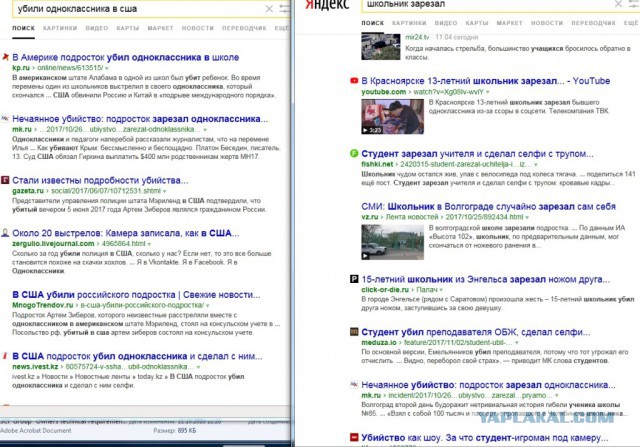Click the meduza.io favicon
The image size is (640, 447).
[x=354, y=332]
